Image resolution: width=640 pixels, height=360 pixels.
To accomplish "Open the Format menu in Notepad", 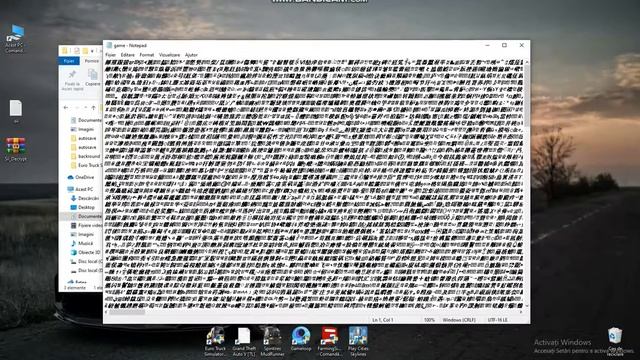I will [x=147, y=55].
